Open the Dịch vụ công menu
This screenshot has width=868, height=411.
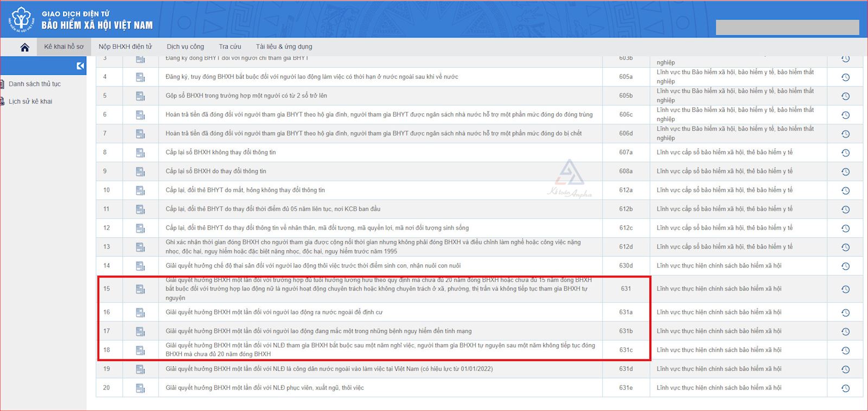coord(186,47)
